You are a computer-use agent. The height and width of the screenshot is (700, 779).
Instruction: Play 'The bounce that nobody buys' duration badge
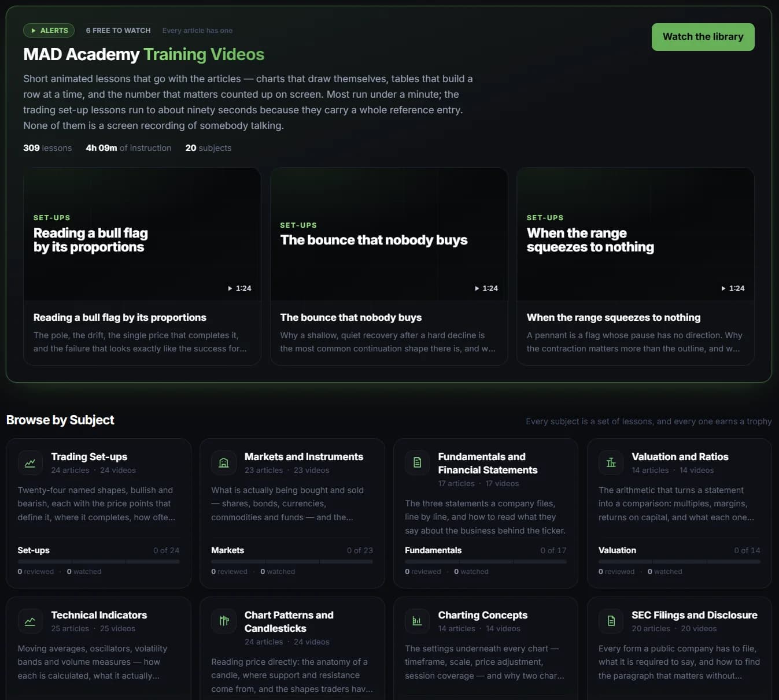pyautogui.click(x=486, y=288)
